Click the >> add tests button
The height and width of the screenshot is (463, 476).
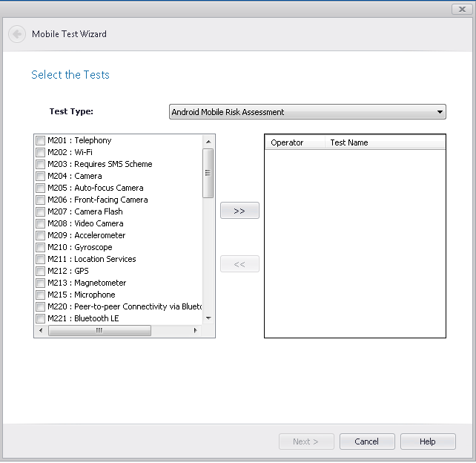coord(239,211)
